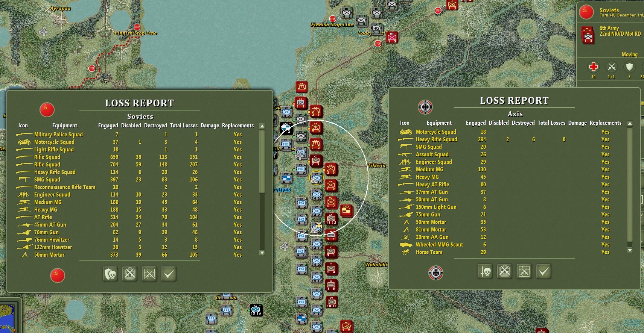Click 122mm Howitzer in Soviets report

point(53,247)
